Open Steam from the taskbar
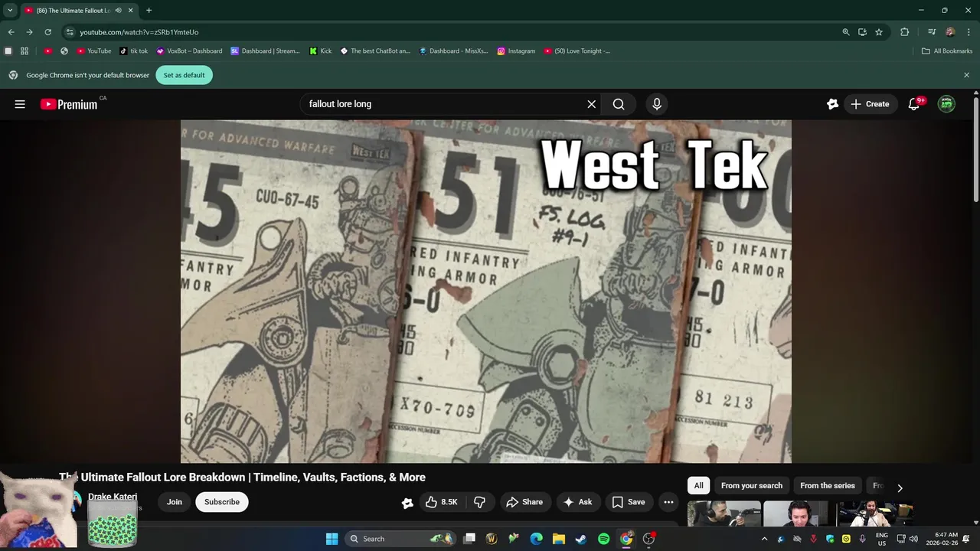This screenshot has height=551, width=980. point(581,539)
